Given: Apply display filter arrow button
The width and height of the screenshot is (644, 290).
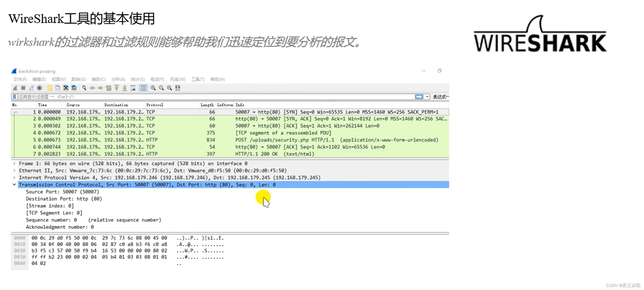Looking at the screenshot, I should (x=419, y=97).
